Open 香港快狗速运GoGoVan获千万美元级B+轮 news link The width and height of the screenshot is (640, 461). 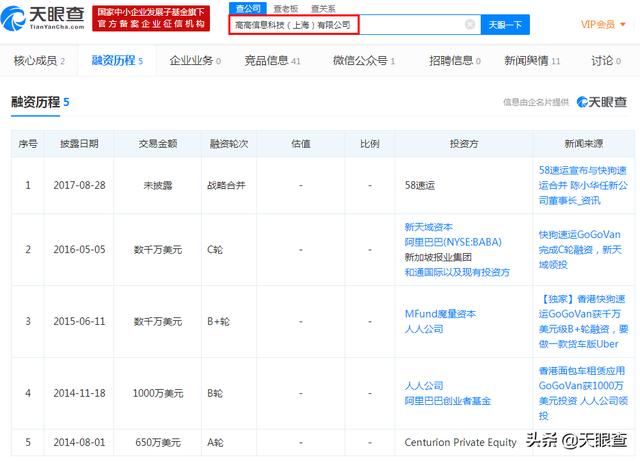[583, 321]
